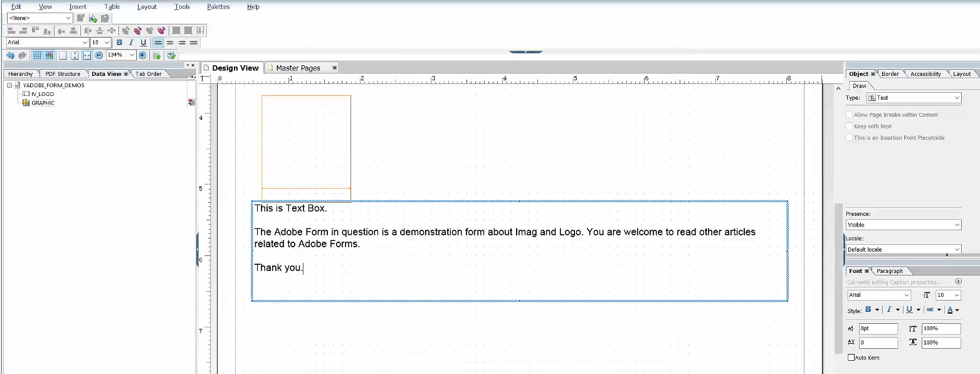Screen dimensions: 980x374
Task: Tick the Insertion Point Placeholder checkbox
Action: coord(850,137)
